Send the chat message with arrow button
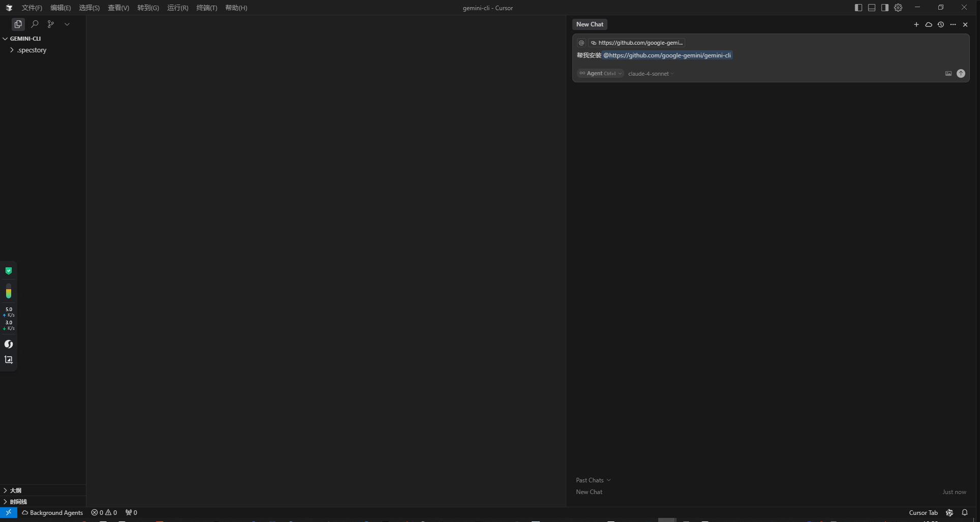Screen dimensions: 980x522 961,73
